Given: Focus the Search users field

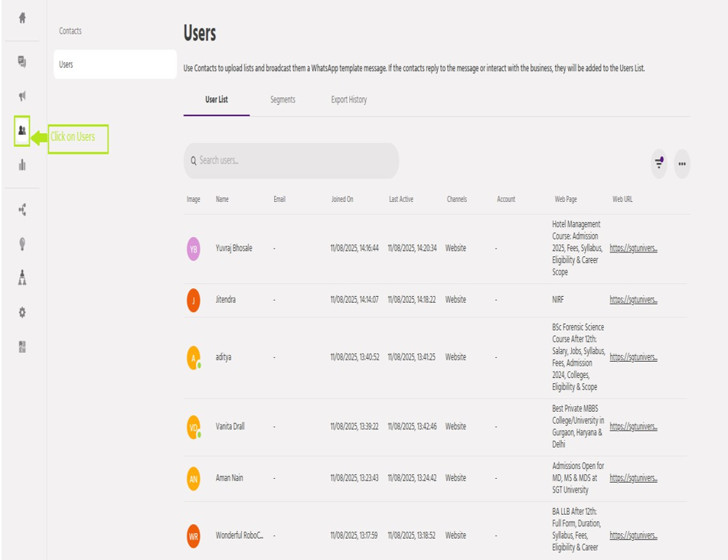Looking at the screenshot, I should point(295,161).
